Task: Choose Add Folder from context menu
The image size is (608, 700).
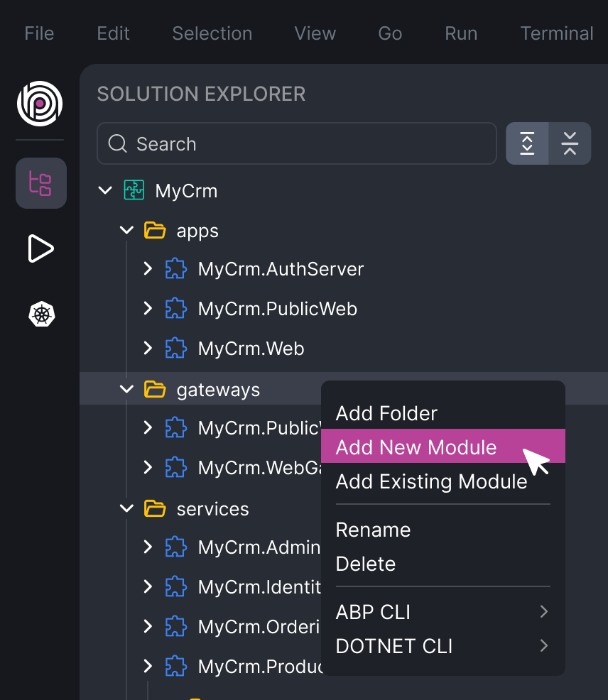Action: [443, 413]
